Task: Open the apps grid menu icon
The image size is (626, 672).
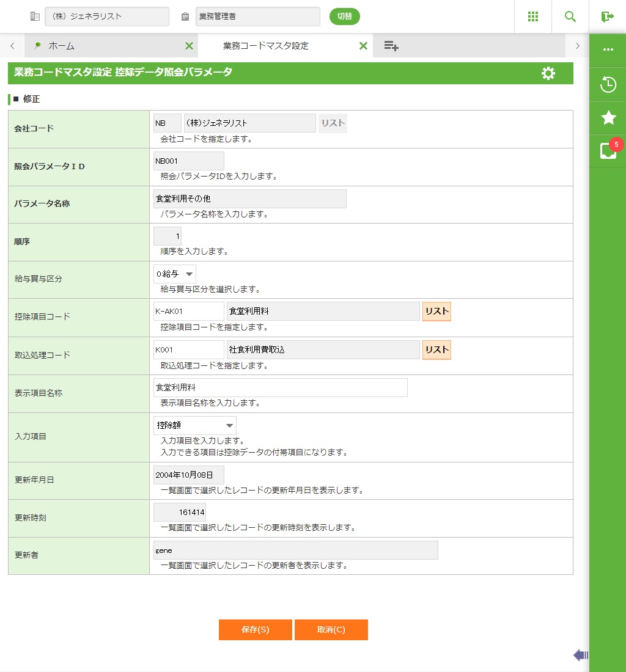Action: pos(532,16)
